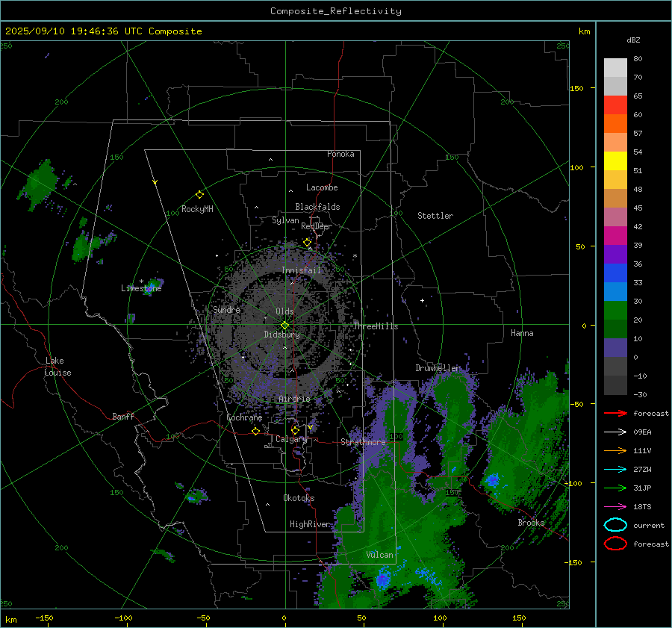Image resolution: width=672 pixels, height=628 pixels.
Task: Click the Hanna town label
Action: 522,333
